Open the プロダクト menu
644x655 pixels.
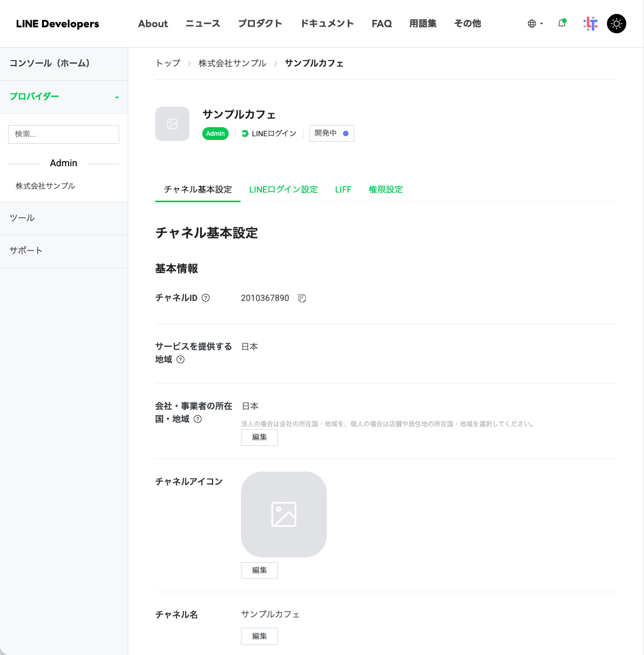[x=260, y=24]
